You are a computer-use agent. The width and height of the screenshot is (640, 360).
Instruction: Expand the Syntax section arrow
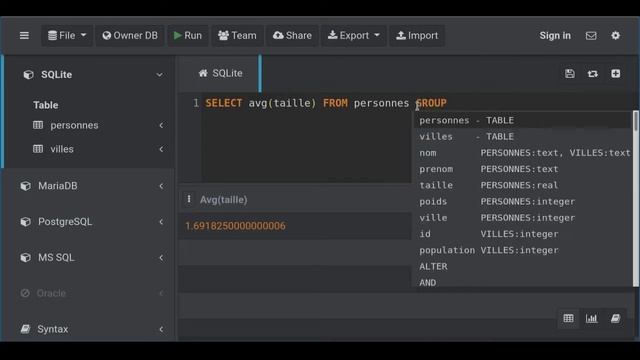point(161,329)
